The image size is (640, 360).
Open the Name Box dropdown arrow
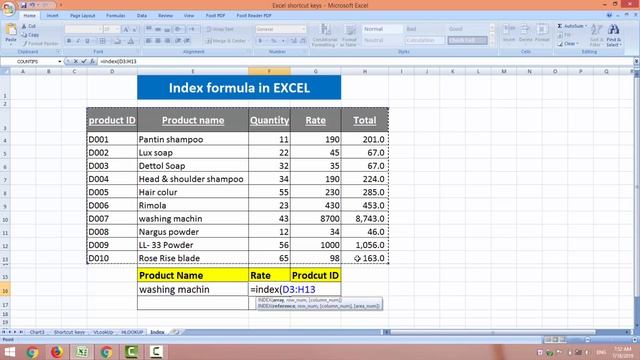60,61
